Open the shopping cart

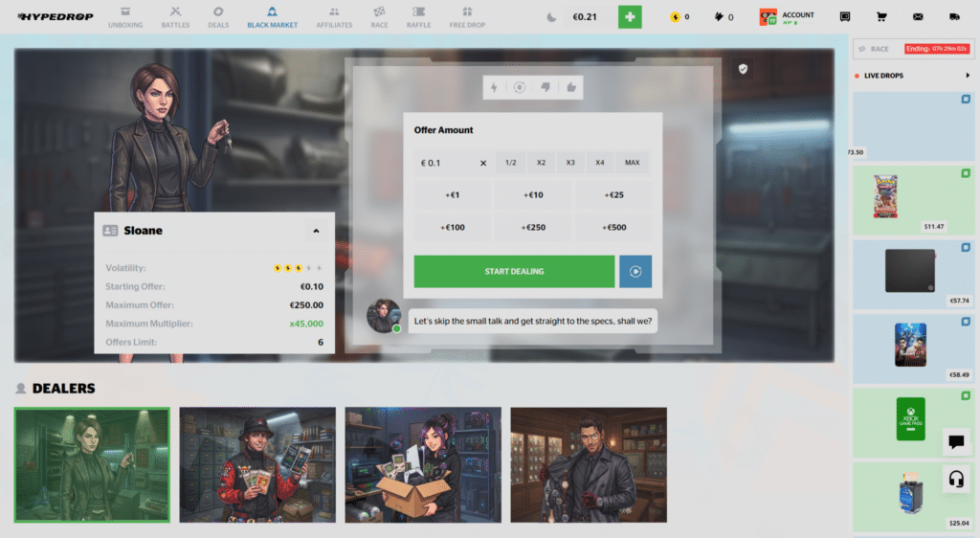click(x=881, y=17)
